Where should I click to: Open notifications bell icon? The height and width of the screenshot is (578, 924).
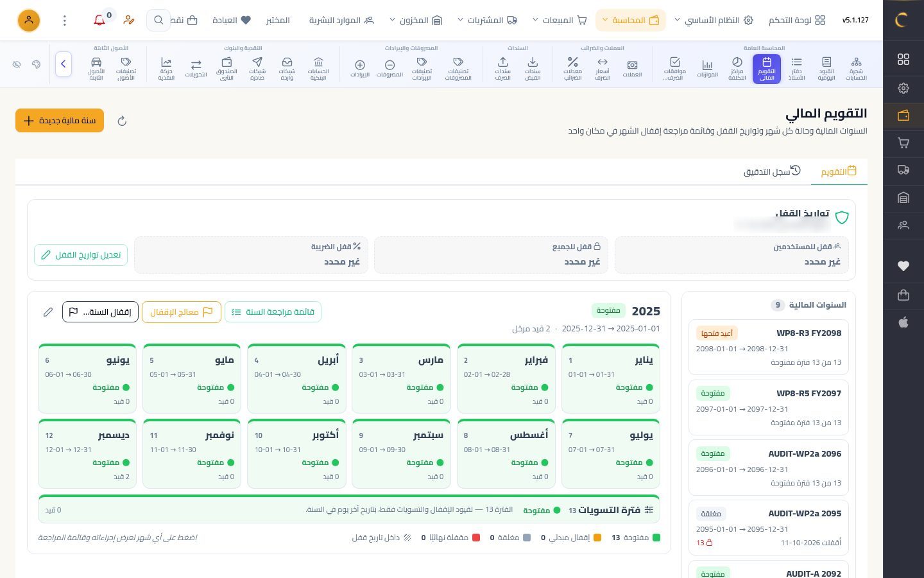click(99, 21)
